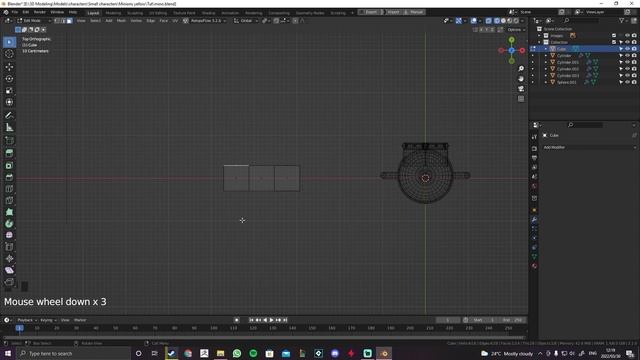Select the Rotate tool
Screen dimensions: 640x360
[x=9, y=78]
